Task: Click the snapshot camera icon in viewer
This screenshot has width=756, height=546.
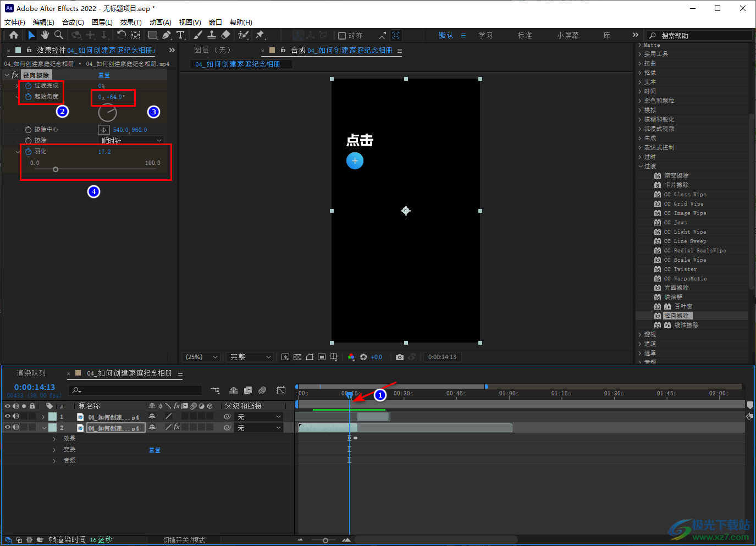Action: tap(400, 357)
